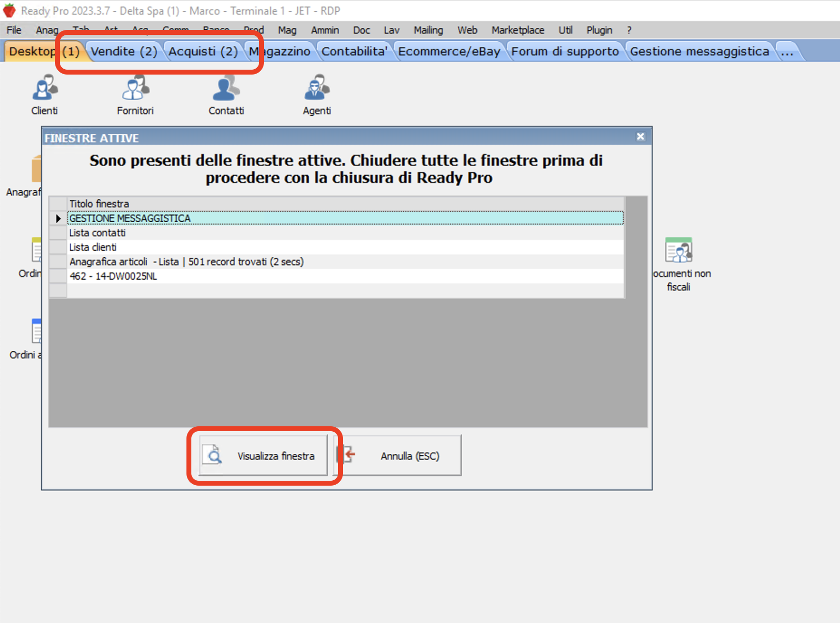Switch to Vendite (2) tab
The height and width of the screenshot is (623, 840).
click(x=124, y=52)
